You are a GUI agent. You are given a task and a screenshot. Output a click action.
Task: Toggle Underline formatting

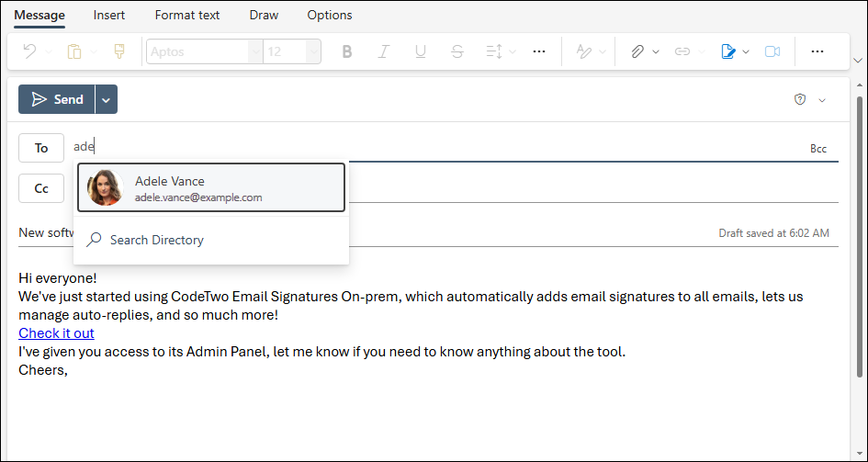tap(420, 51)
